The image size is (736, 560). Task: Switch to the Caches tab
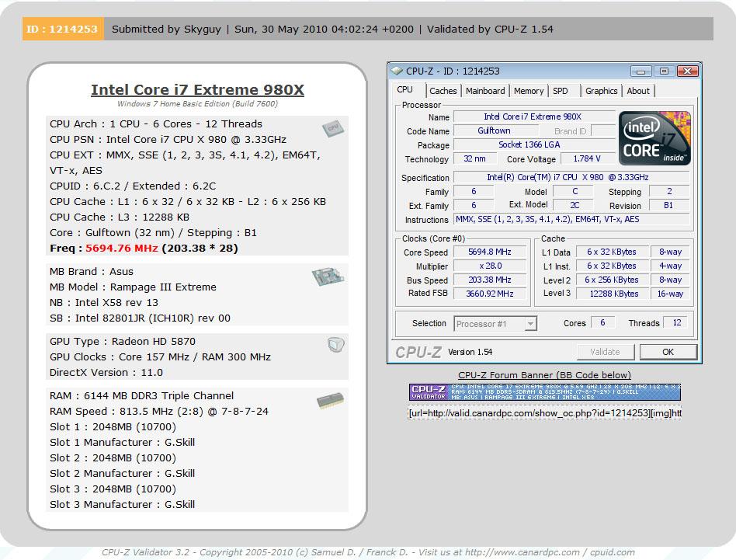(443, 91)
